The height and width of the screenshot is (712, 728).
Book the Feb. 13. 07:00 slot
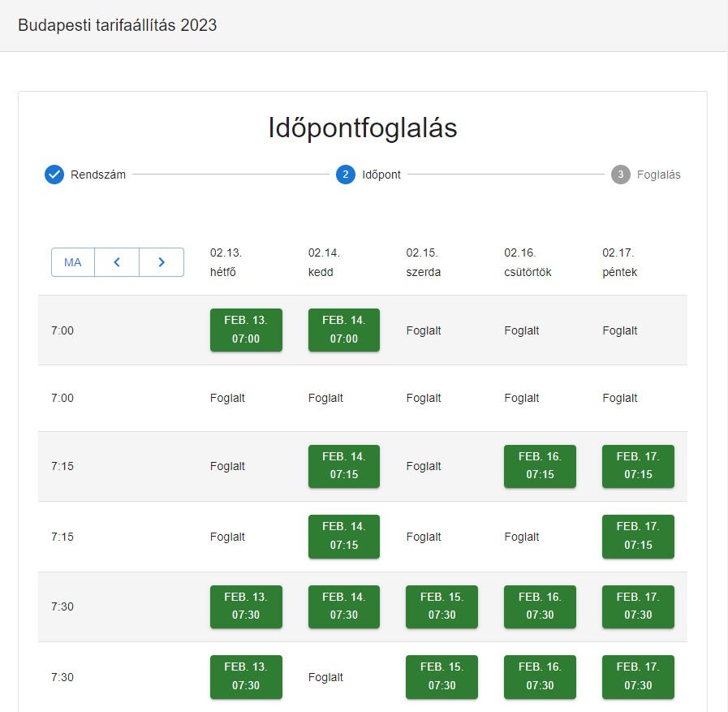pos(246,330)
